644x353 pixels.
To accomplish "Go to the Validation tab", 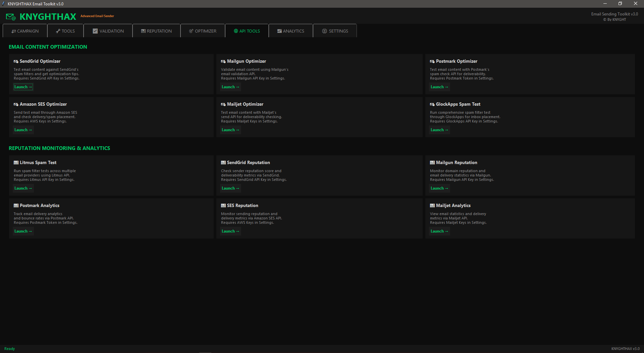I will coord(108,31).
